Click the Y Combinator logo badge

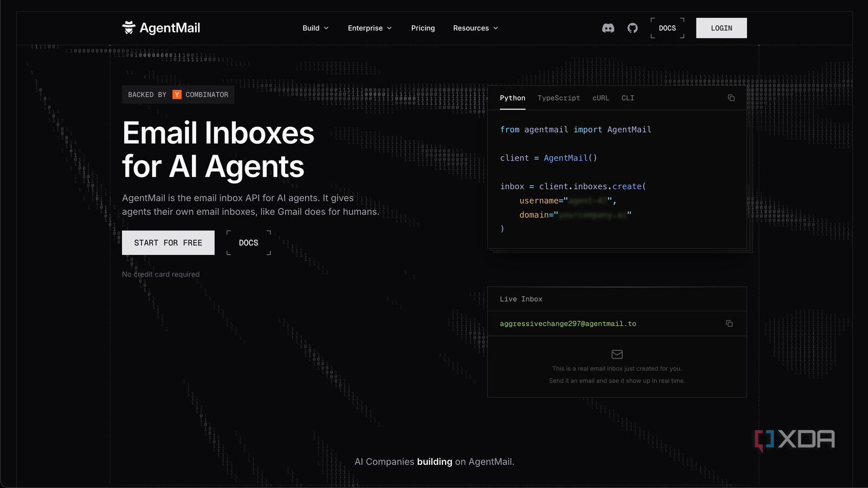(x=177, y=95)
